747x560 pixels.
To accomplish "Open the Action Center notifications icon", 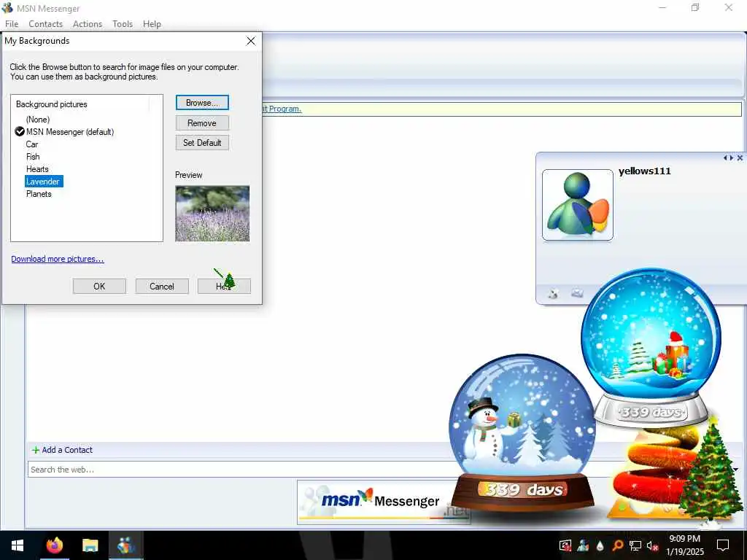I will click(x=723, y=545).
